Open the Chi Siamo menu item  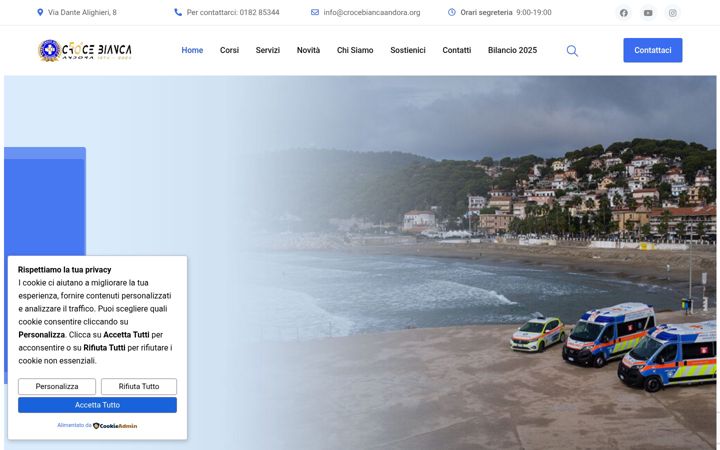point(355,50)
